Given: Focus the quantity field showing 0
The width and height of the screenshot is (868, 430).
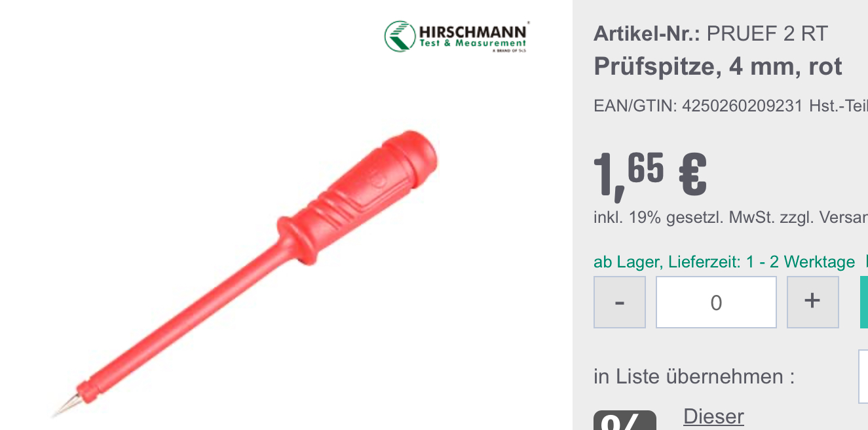Looking at the screenshot, I should point(716,302).
